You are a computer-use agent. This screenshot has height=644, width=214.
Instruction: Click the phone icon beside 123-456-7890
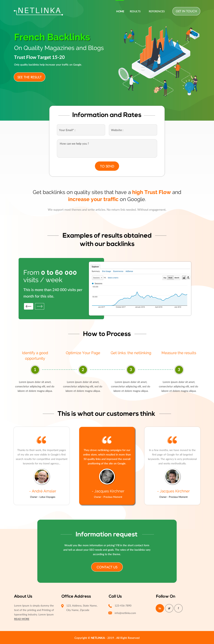[110, 606]
